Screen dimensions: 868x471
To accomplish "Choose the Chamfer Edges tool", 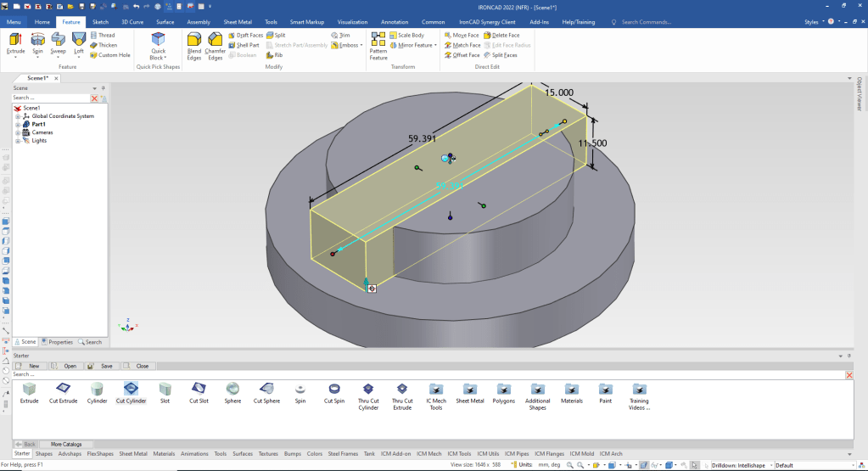I will coord(216,44).
